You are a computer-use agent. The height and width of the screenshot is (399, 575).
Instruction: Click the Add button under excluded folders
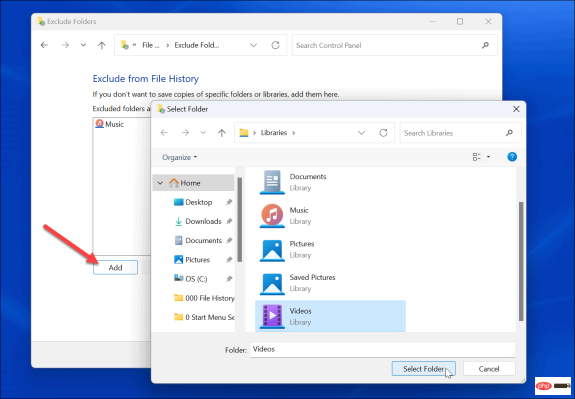(x=116, y=268)
